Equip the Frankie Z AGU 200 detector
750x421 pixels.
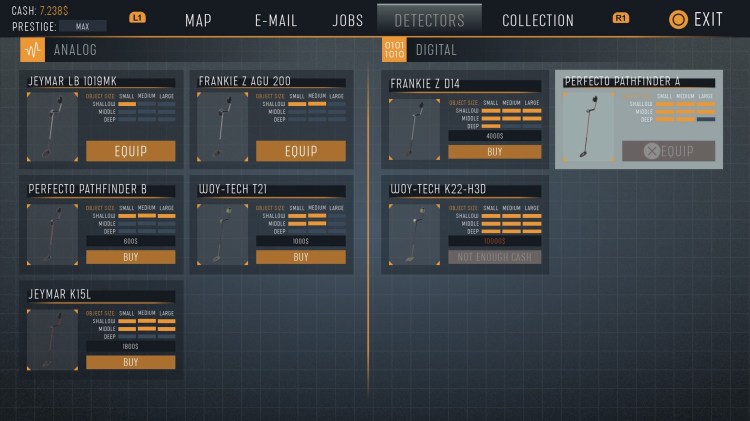pyautogui.click(x=300, y=151)
